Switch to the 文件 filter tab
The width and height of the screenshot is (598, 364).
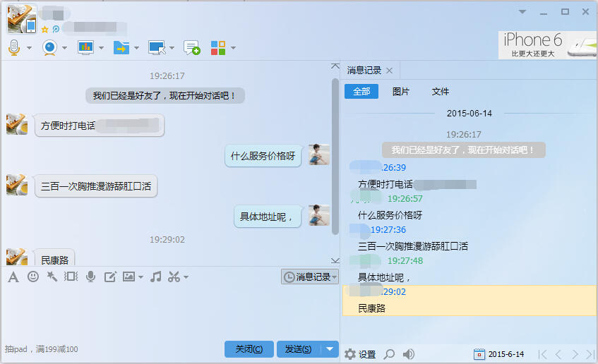tap(441, 92)
